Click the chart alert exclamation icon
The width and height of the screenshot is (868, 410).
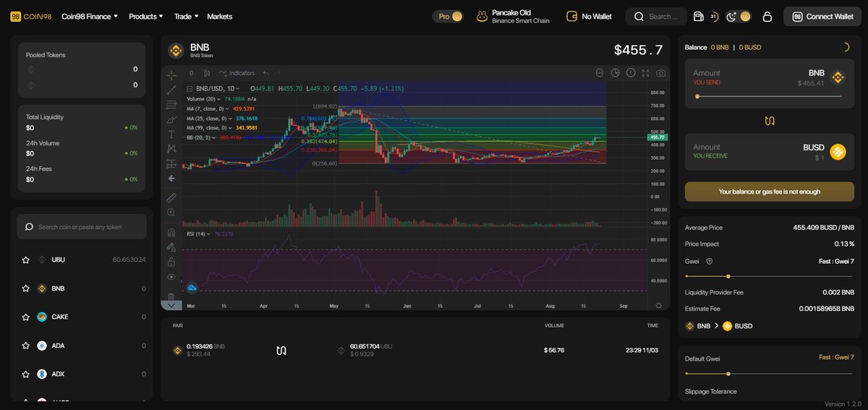click(631, 73)
